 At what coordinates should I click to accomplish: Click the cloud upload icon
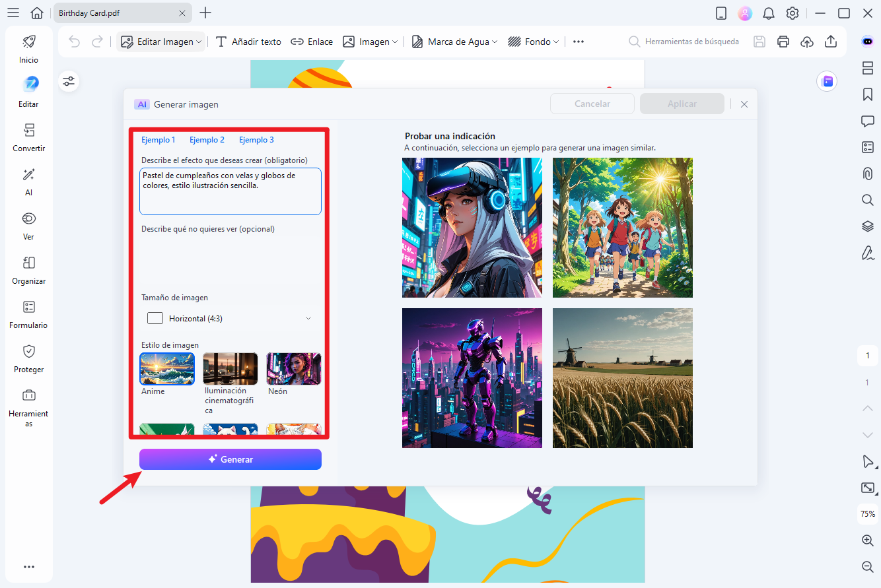[807, 41]
